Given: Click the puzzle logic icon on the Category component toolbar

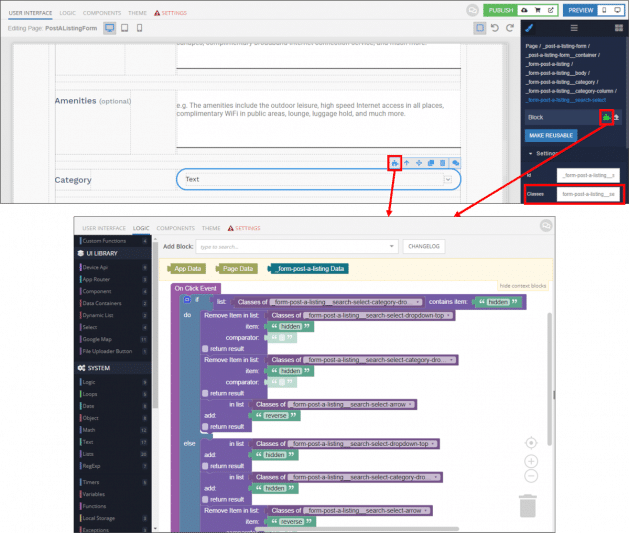Looking at the screenshot, I should click(395, 163).
